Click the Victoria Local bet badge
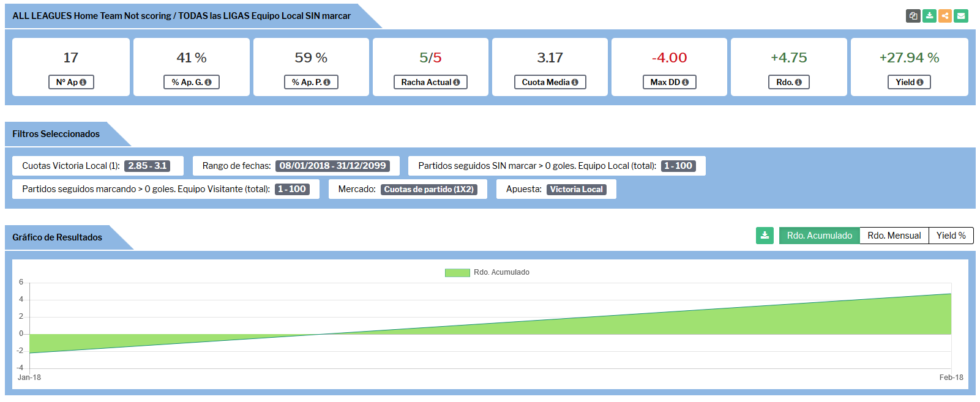The height and width of the screenshot is (402, 980). [576, 190]
